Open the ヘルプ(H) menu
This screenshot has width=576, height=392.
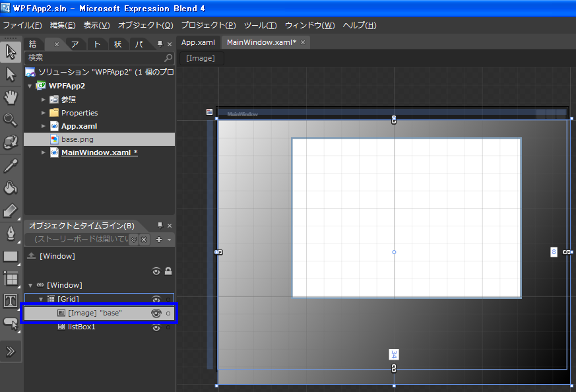[x=360, y=25]
